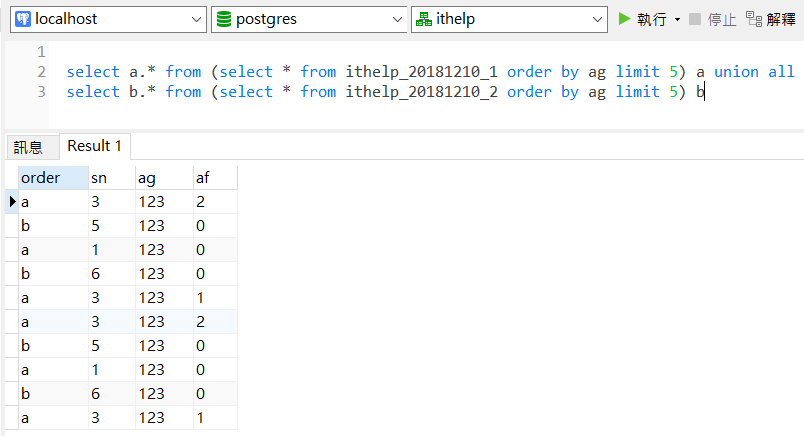
Task: Switch to the Result 1 tab
Action: pyautogui.click(x=95, y=146)
